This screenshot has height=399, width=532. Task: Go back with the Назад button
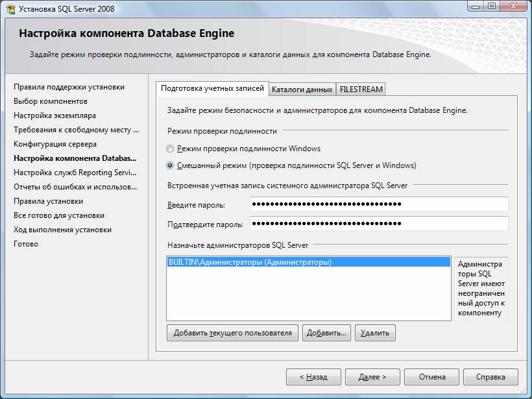coord(313,377)
